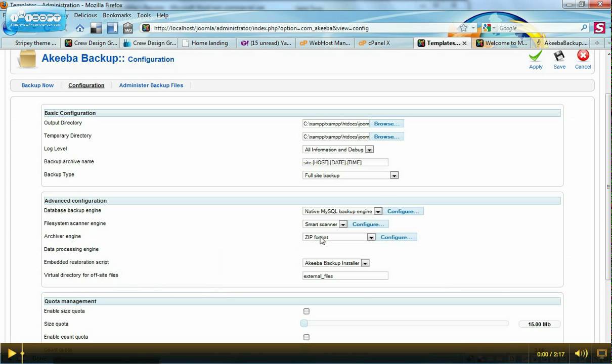Click the Akeeba Backup box logo
This screenshot has width=612, height=364.
click(x=27, y=59)
